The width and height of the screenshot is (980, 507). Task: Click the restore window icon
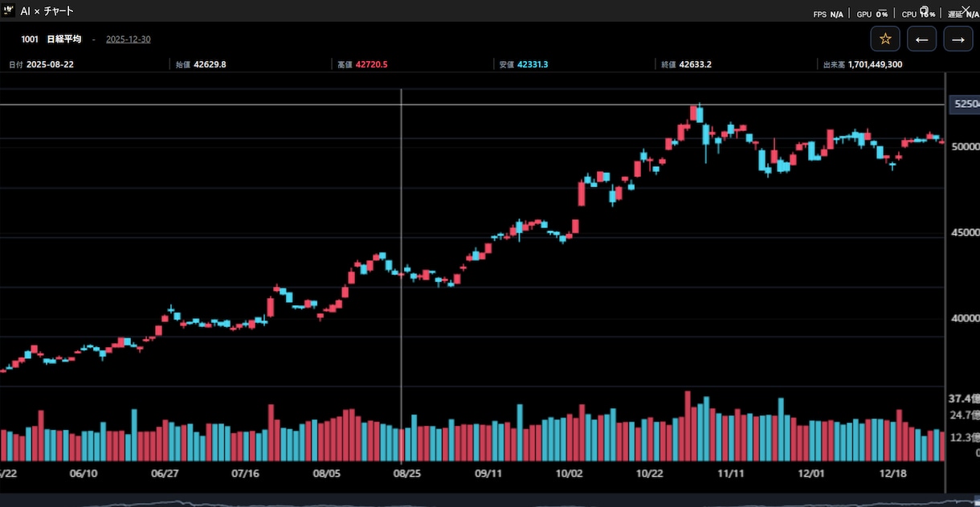(925, 10)
